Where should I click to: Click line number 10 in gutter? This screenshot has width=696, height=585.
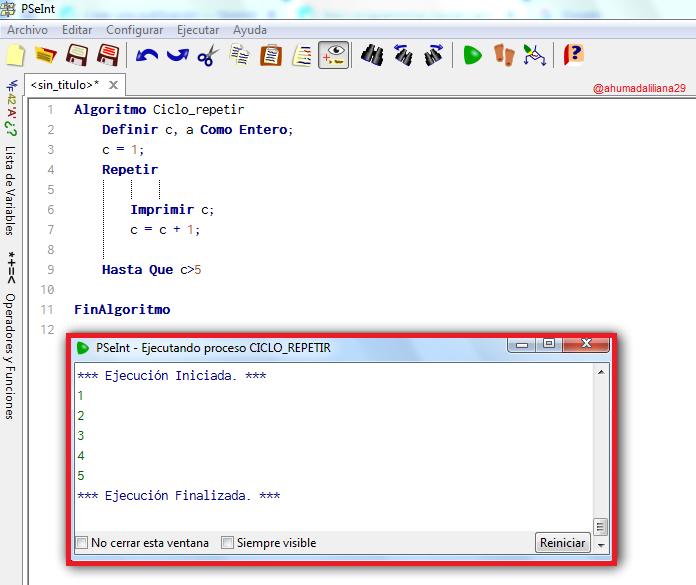point(47,290)
